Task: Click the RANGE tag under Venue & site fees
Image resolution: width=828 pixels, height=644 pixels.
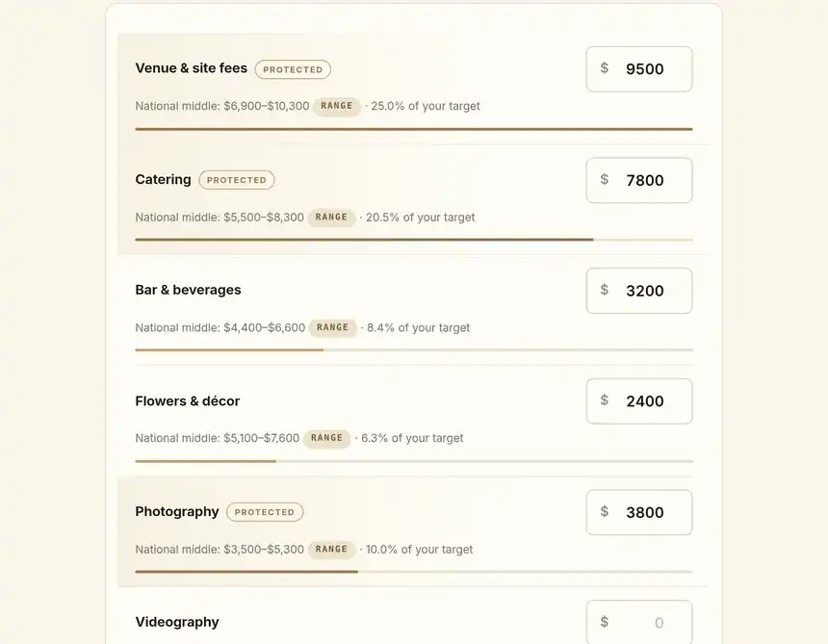Action: point(336,106)
